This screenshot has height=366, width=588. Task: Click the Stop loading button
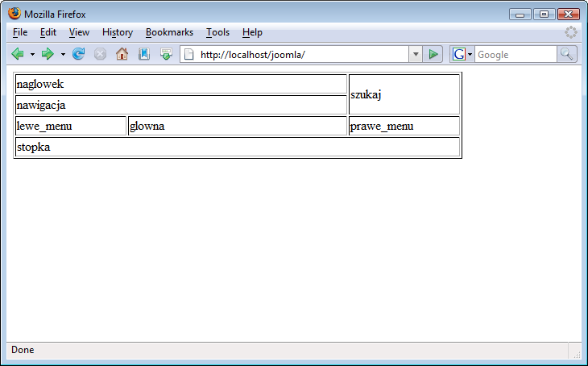coord(100,54)
